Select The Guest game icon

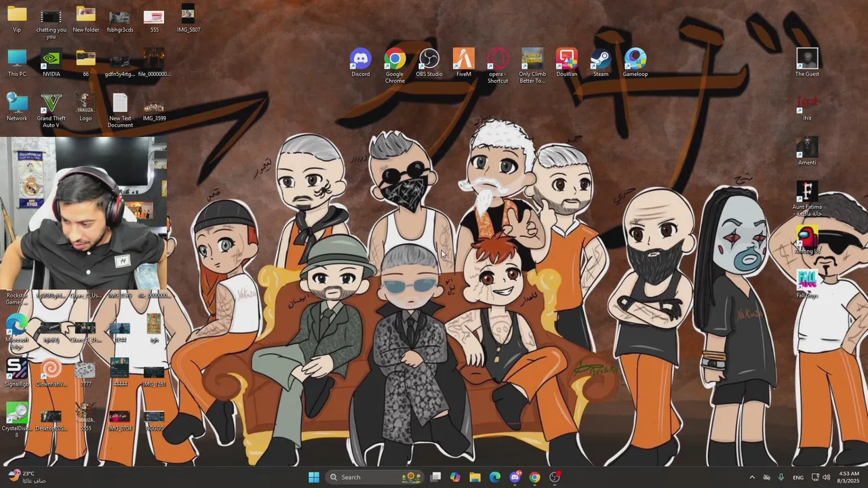click(x=807, y=62)
